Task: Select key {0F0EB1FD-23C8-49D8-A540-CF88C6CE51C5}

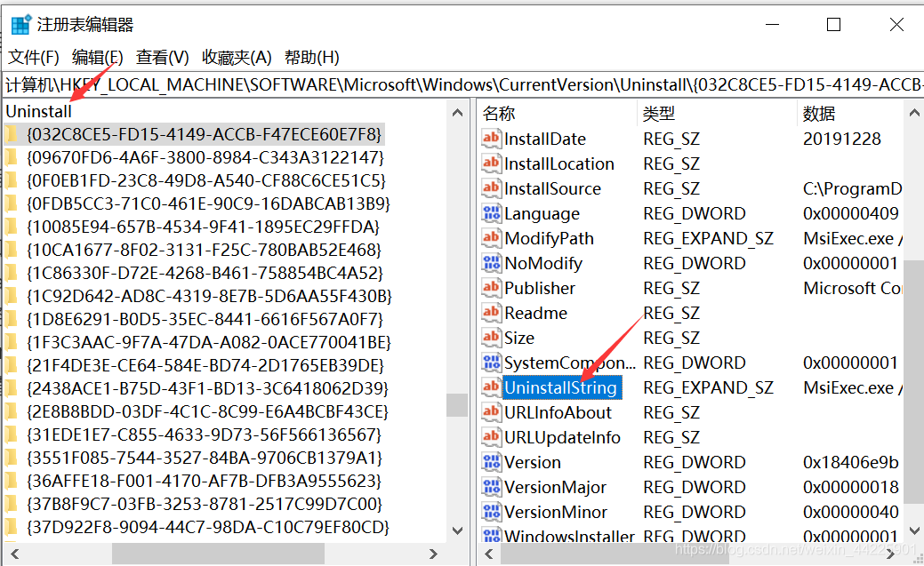Action: (x=206, y=180)
